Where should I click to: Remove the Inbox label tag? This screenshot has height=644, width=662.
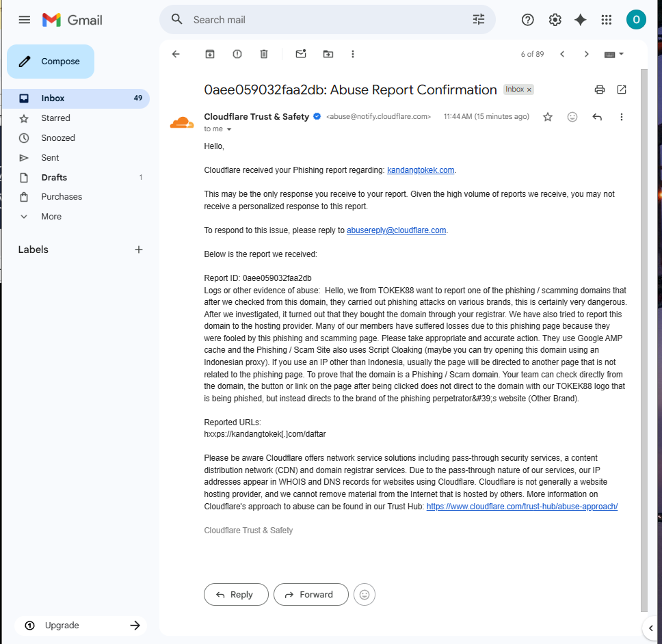529,90
